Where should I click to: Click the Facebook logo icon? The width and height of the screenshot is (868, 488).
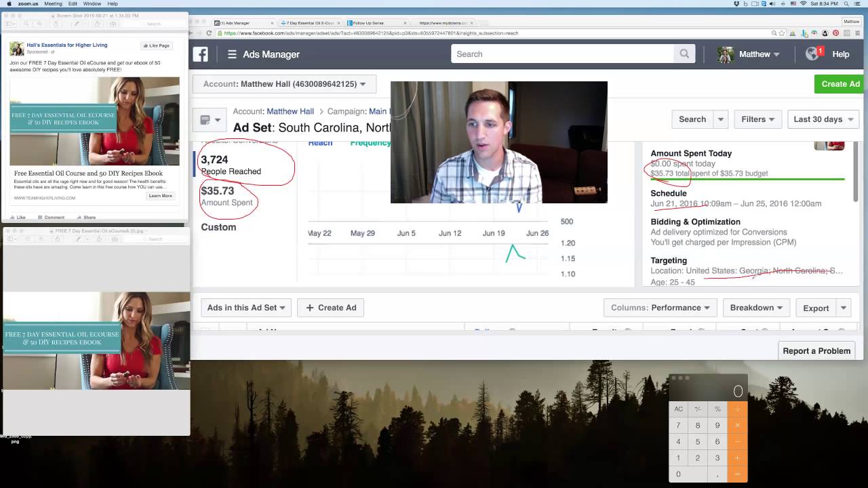[201, 54]
